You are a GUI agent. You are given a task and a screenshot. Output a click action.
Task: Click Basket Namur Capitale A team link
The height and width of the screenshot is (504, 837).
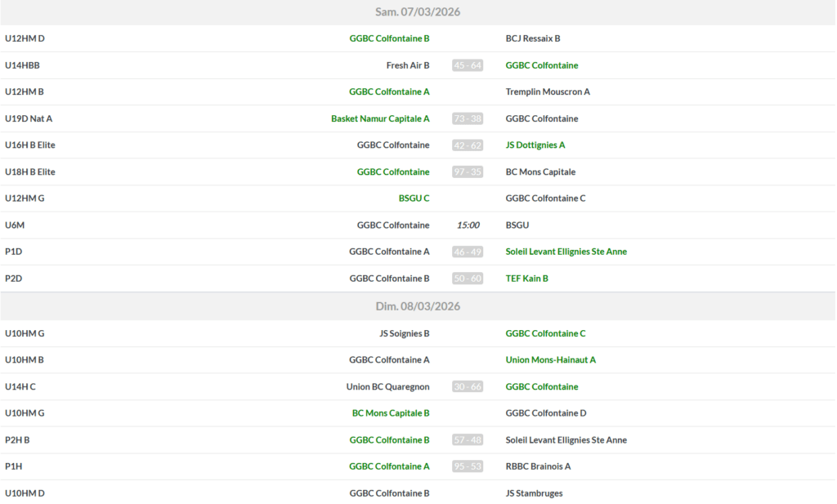point(380,118)
